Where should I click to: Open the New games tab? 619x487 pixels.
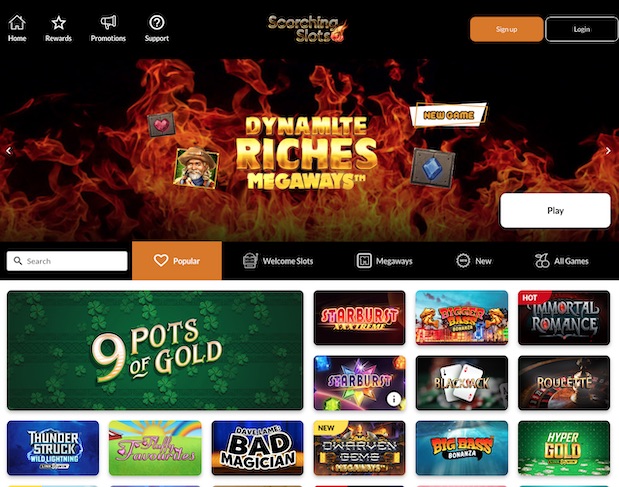click(x=473, y=261)
